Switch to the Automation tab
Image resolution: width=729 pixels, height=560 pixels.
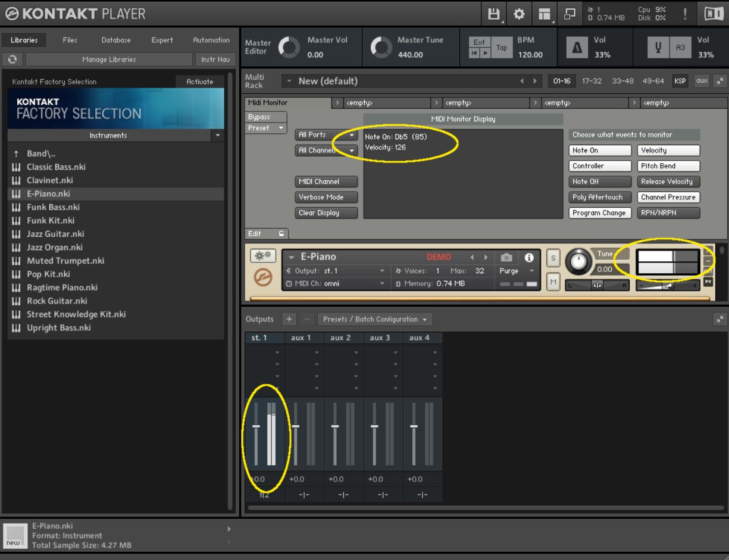pyautogui.click(x=211, y=40)
